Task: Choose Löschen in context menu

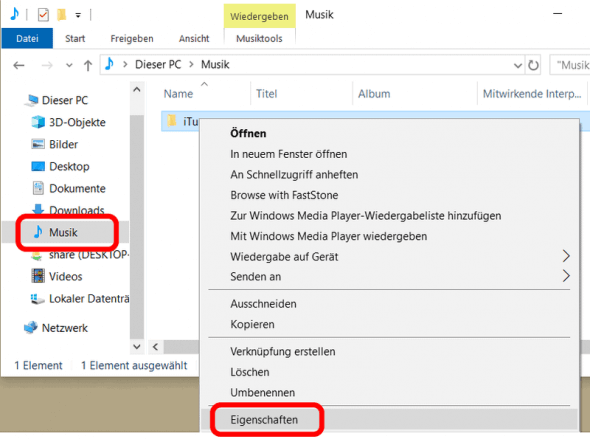Action: click(x=250, y=372)
